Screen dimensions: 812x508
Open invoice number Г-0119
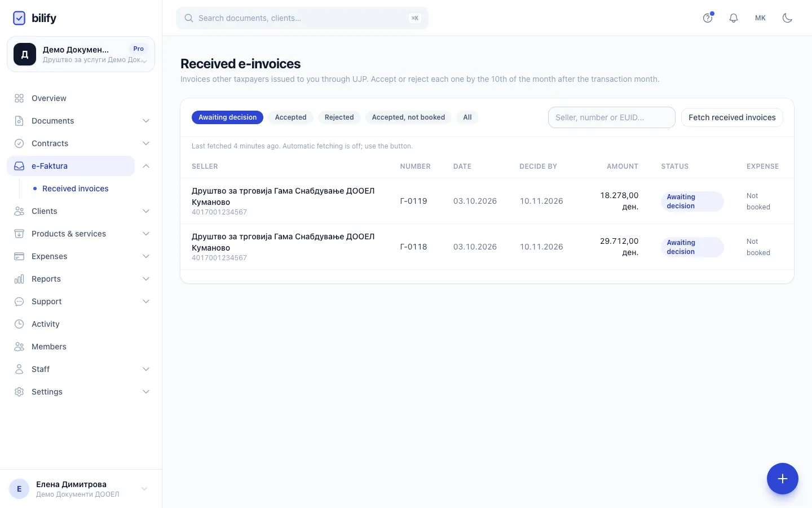point(413,201)
